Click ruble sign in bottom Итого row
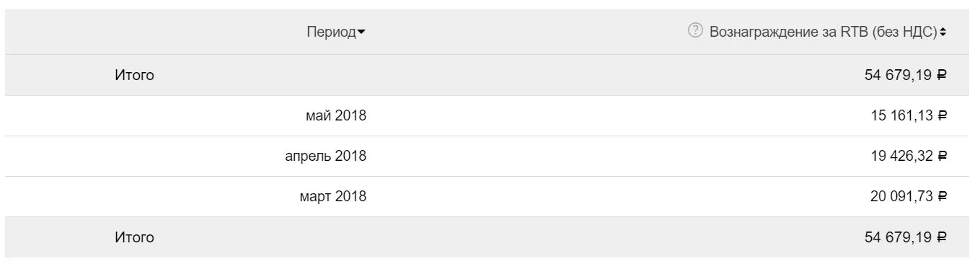 tap(942, 237)
